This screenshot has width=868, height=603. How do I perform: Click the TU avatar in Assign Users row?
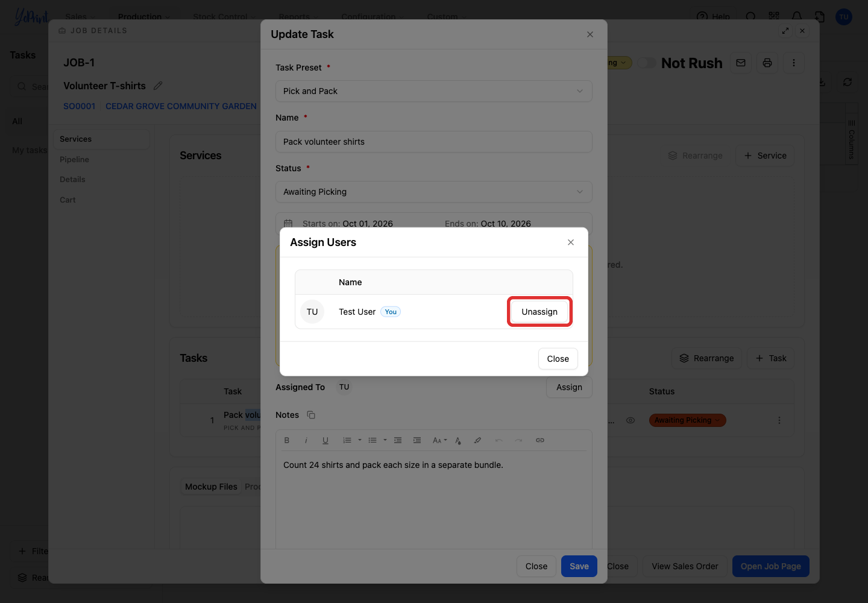click(312, 312)
